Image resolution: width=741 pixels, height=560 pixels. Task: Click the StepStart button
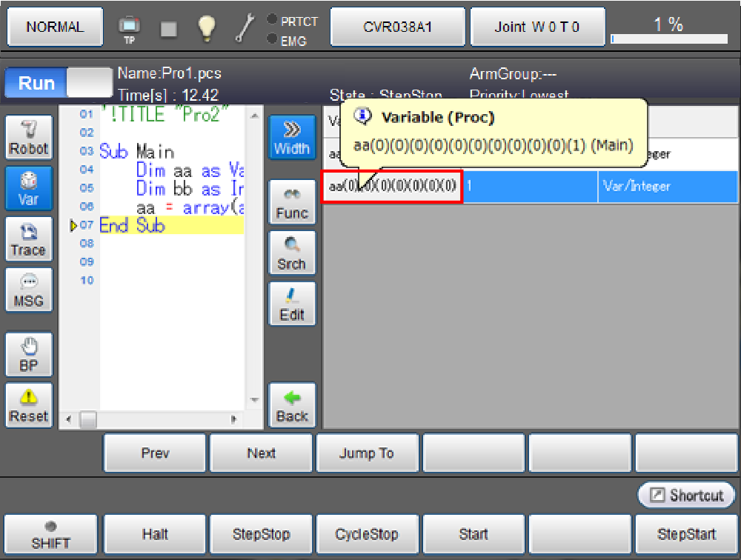686,534
